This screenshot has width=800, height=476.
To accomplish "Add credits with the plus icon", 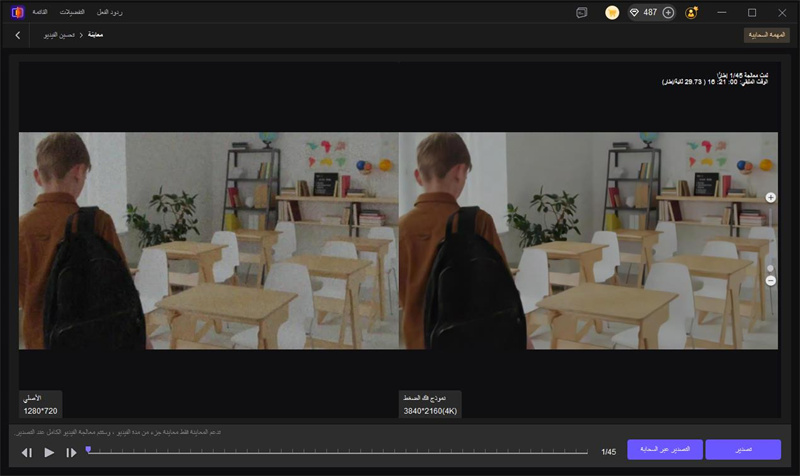I will 668,13.
